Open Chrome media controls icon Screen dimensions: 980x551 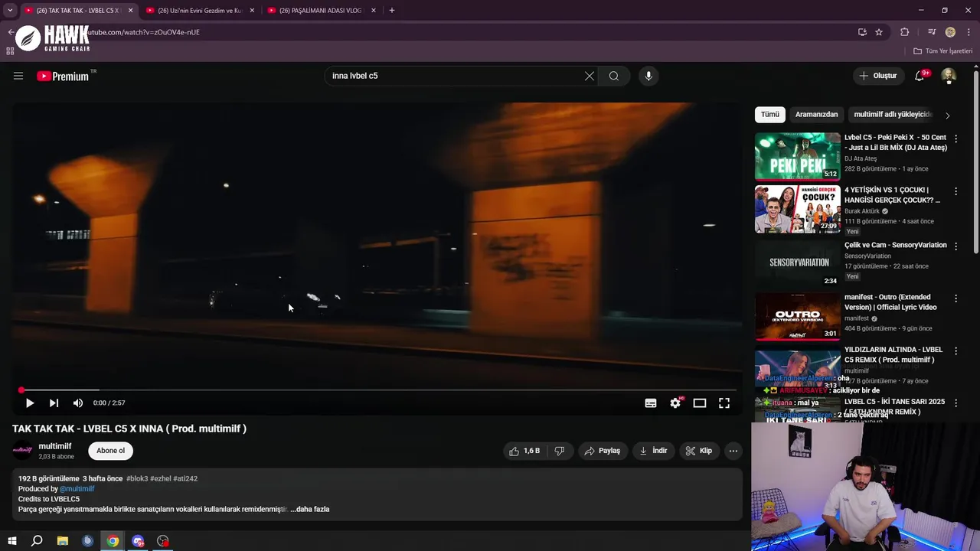[x=932, y=32]
